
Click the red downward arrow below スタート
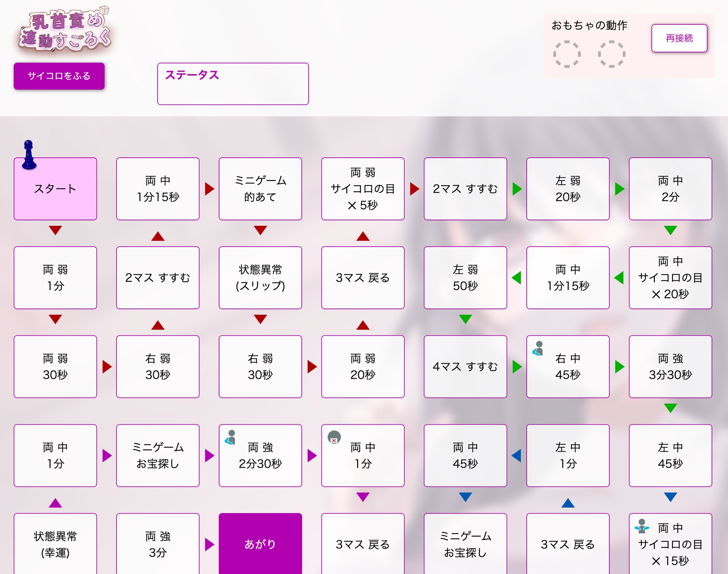tap(55, 230)
